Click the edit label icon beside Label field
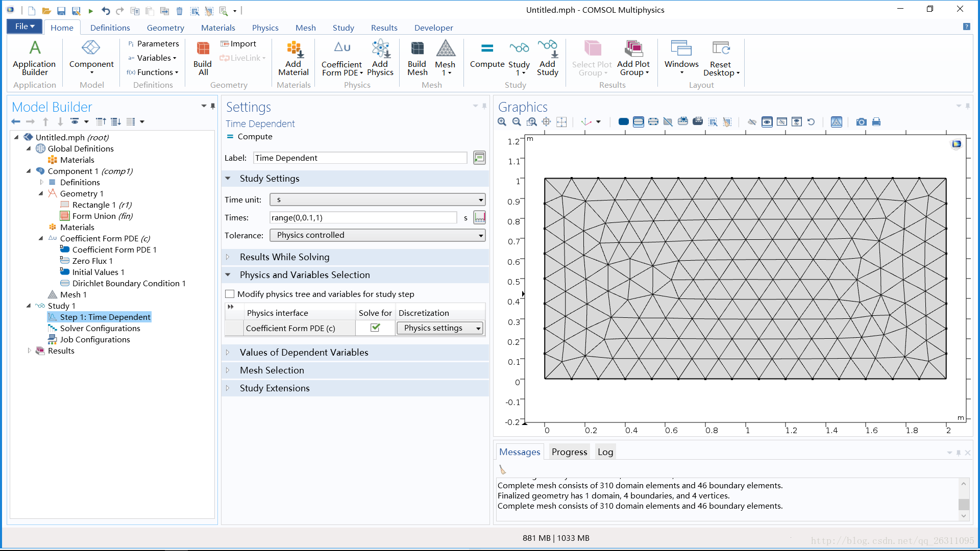The width and height of the screenshot is (980, 551). point(479,158)
